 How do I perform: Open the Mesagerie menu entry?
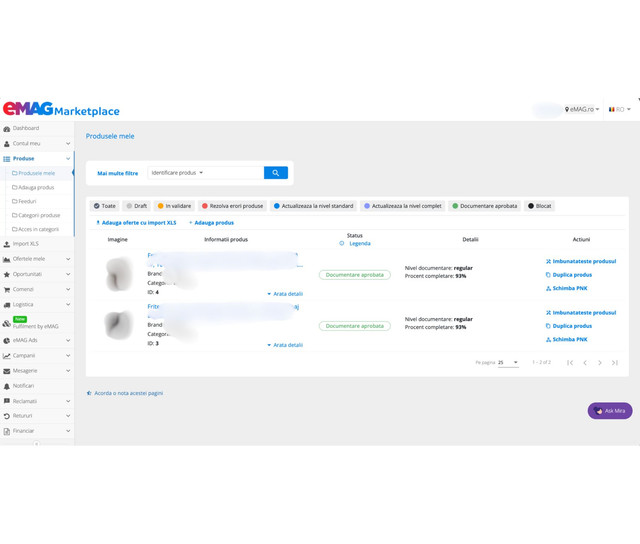pyautogui.click(x=37, y=371)
